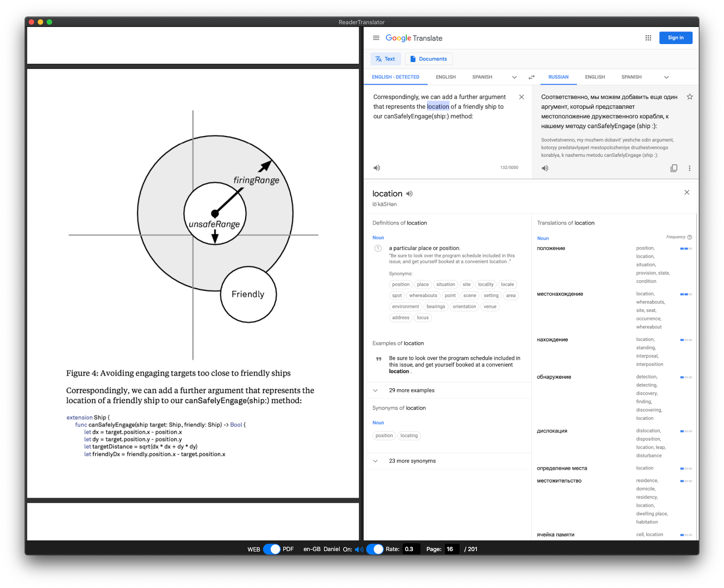The width and height of the screenshot is (724, 588).
Task: Click the Page number field
Action: [x=451, y=549]
